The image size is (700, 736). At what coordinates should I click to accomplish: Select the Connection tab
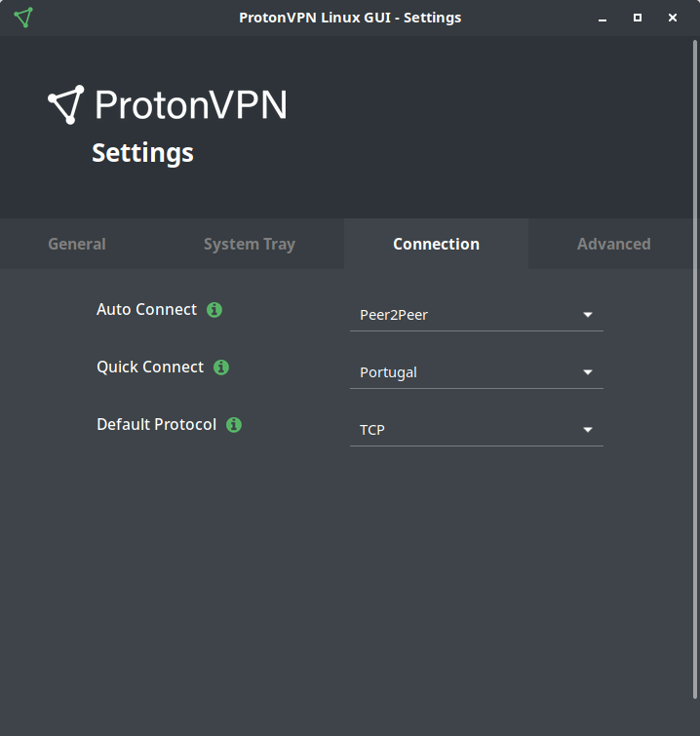point(436,244)
